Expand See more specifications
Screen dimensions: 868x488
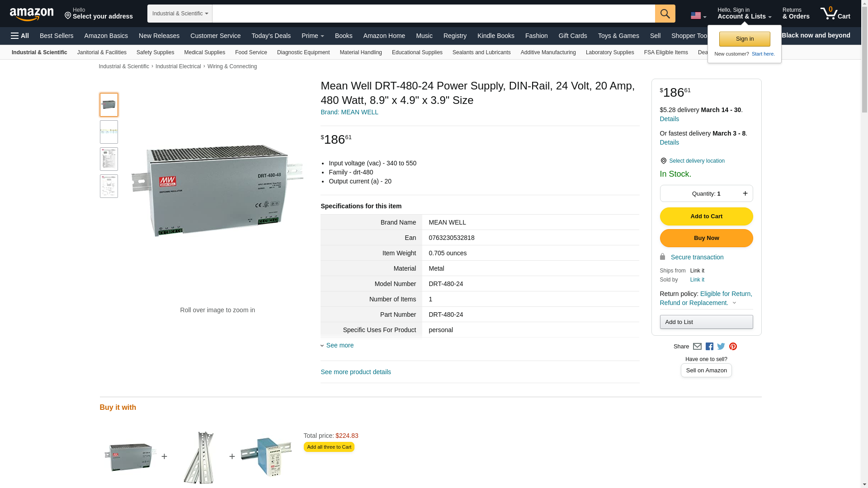(x=340, y=345)
